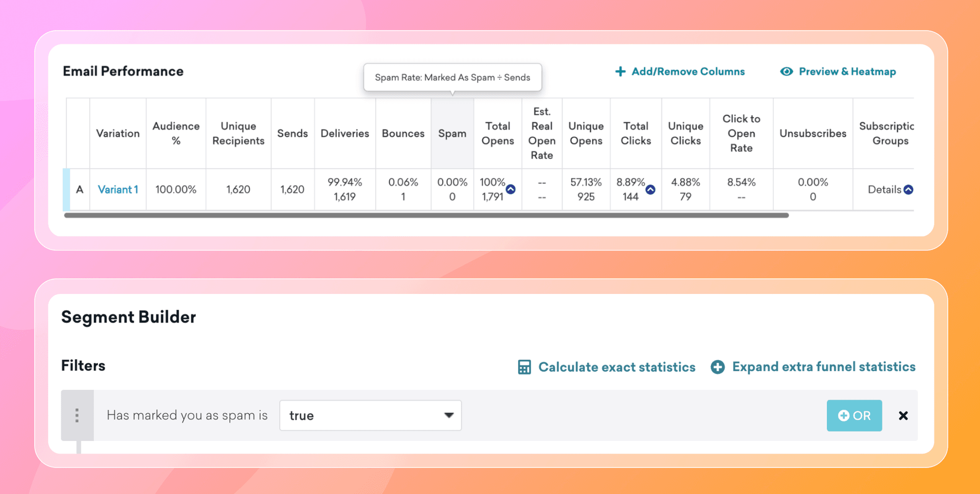Viewport: 980px width, 494px height.
Task: Click the eye icon for Preview & Heatmap
Action: [787, 71]
